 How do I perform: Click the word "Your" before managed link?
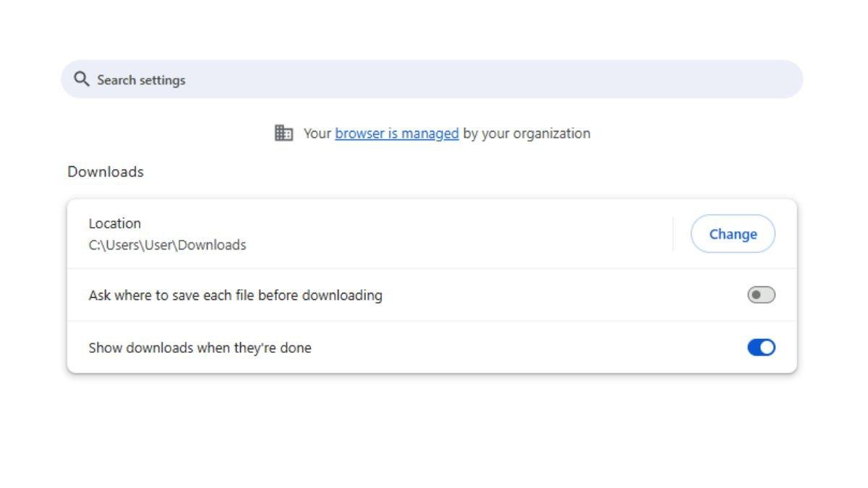(x=317, y=133)
